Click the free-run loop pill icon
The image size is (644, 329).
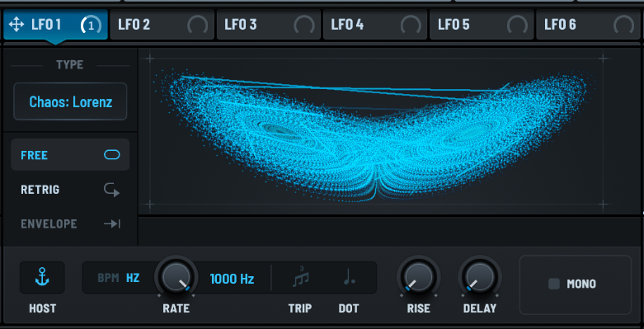(111, 155)
